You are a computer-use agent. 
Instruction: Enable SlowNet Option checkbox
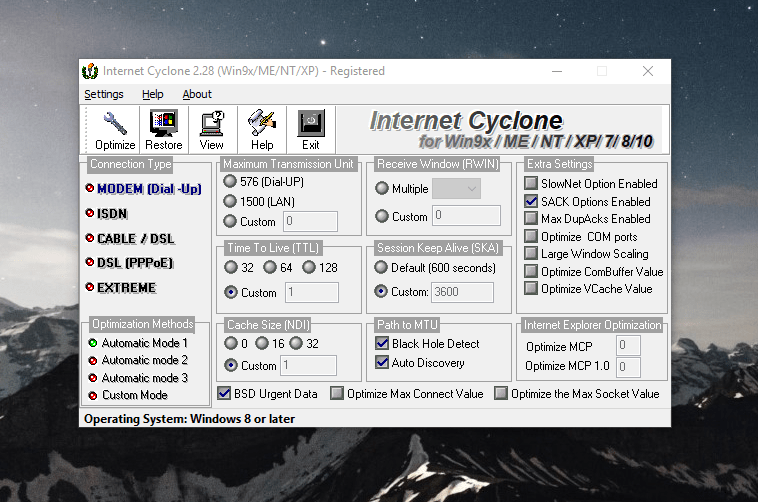click(x=531, y=183)
